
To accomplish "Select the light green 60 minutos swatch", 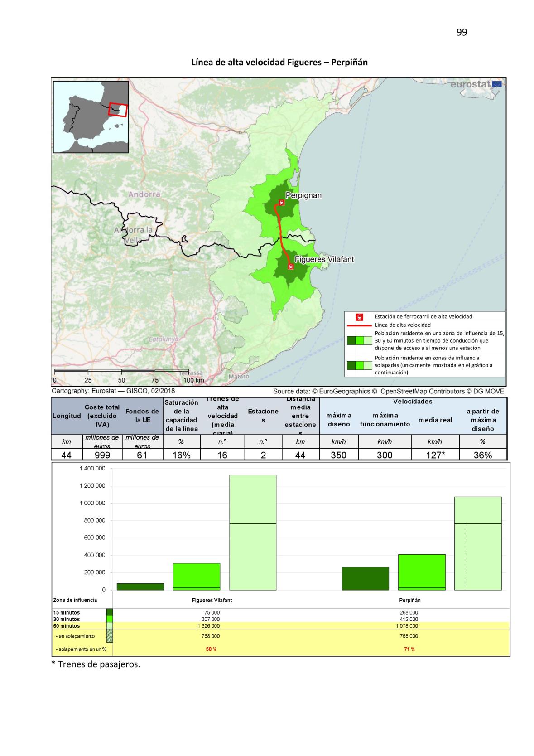I will (x=109, y=626).
